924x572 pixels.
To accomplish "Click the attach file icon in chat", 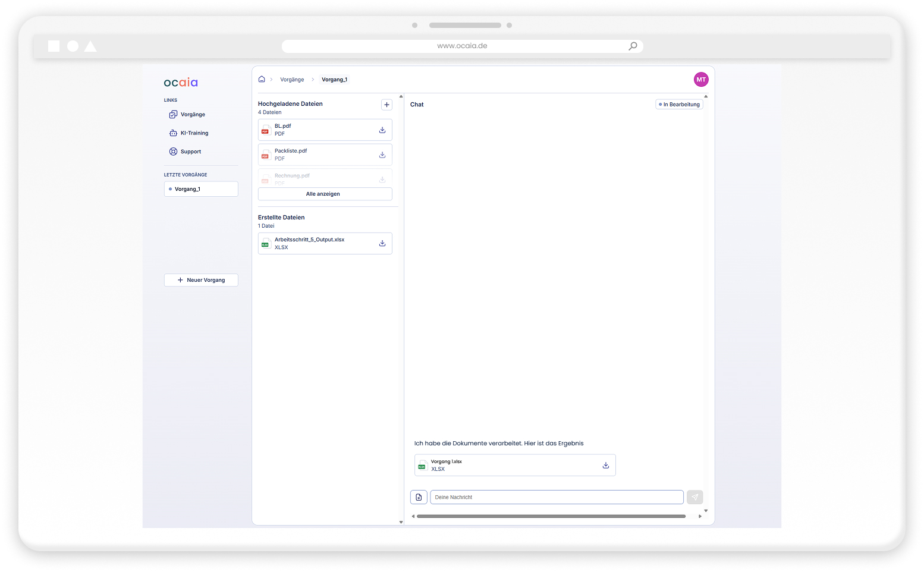I will [x=419, y=497].
